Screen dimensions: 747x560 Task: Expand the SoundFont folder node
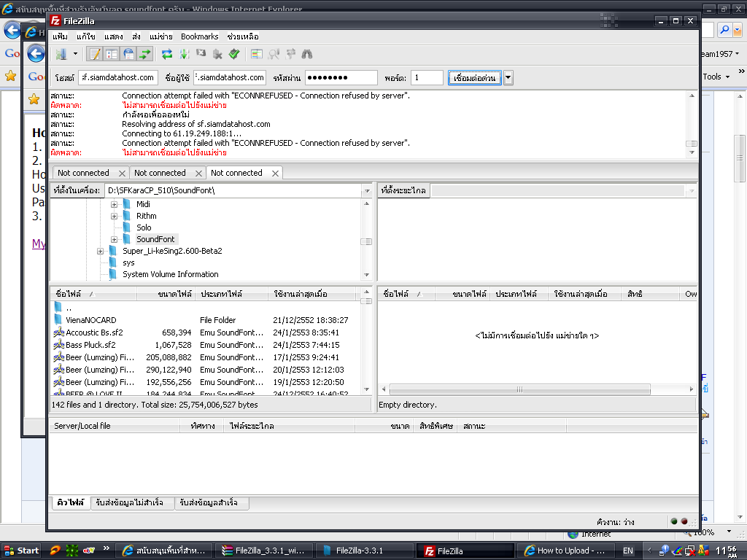114,239
